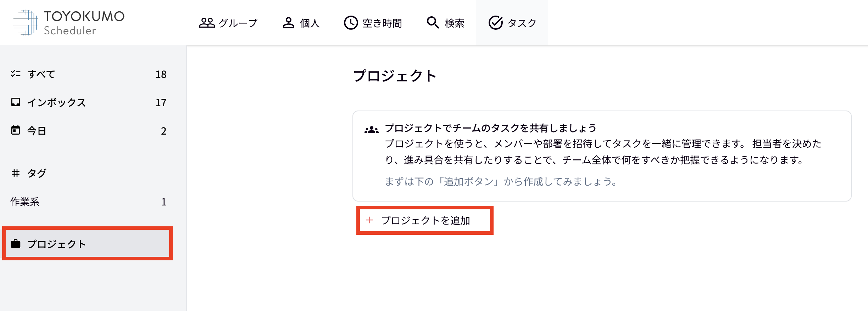The height and width of the screenshot is (311, 868).
Task: Select the タグ hash icon in the sidebar
Action: click(x=16, y=173)
